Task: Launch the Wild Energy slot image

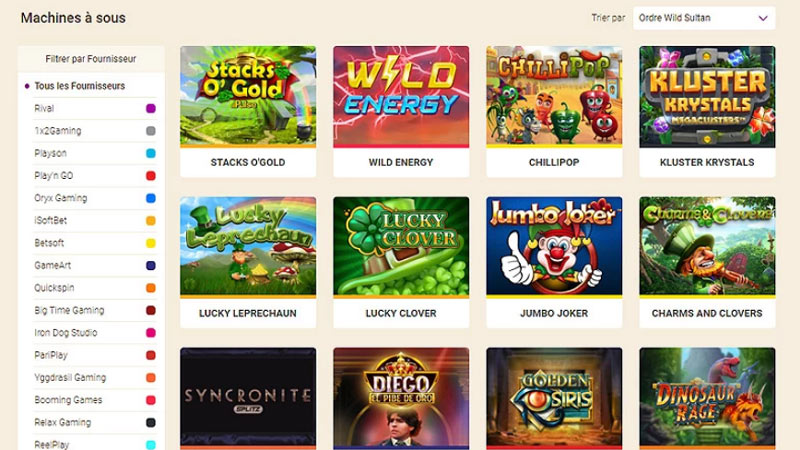Action: pos(401,95)
